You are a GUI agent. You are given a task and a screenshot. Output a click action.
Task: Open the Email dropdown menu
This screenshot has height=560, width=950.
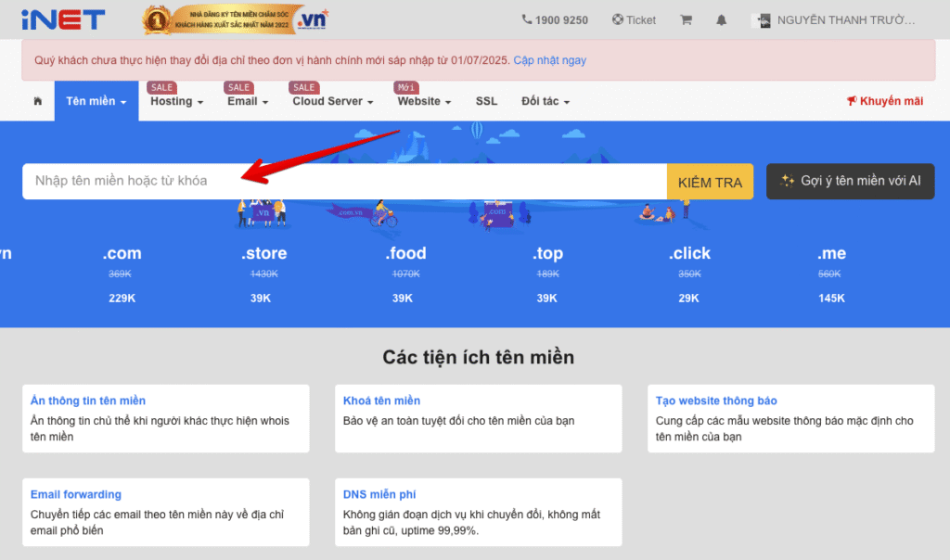tap(248, 101)
